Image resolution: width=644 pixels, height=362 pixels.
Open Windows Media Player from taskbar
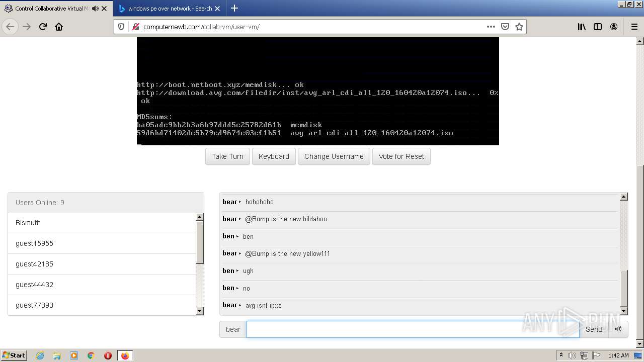[x=74, y=355]
